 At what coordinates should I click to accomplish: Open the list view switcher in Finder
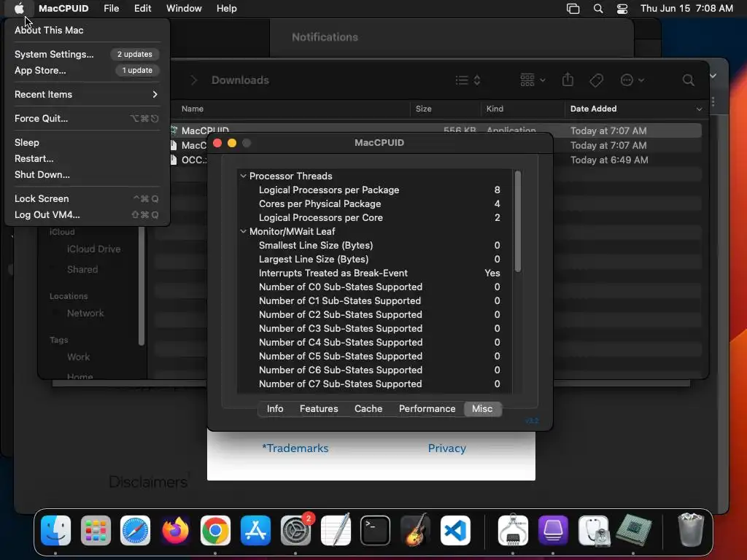click(468, 80)
